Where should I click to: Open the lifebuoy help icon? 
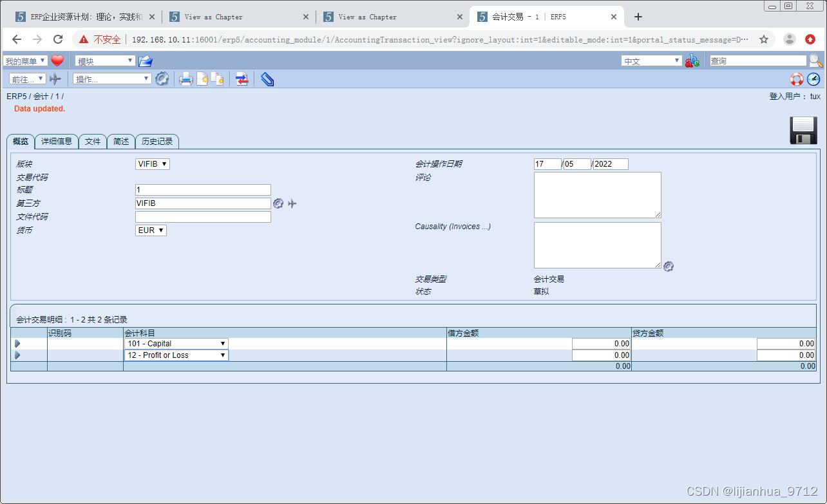click(x=797, y=79)
